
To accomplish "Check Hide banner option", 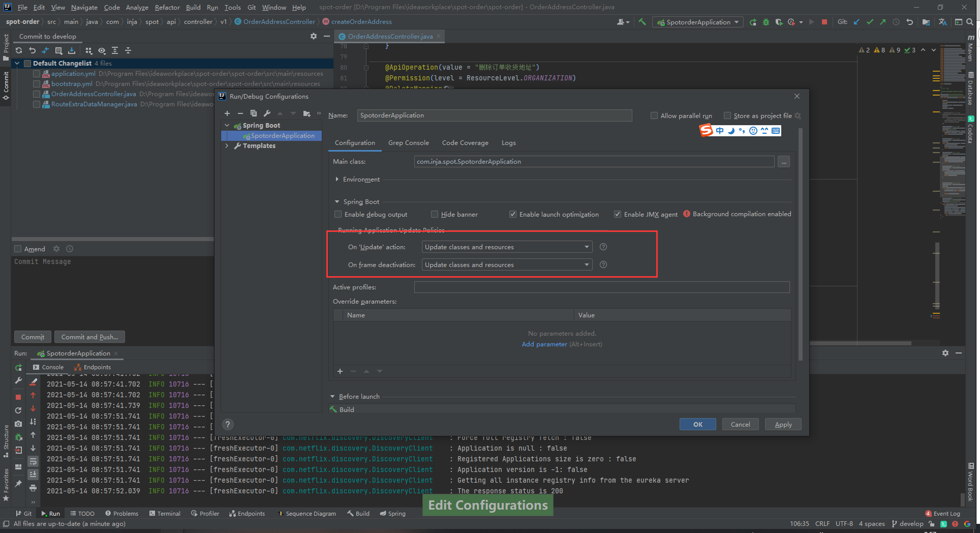I will [435, 214].
